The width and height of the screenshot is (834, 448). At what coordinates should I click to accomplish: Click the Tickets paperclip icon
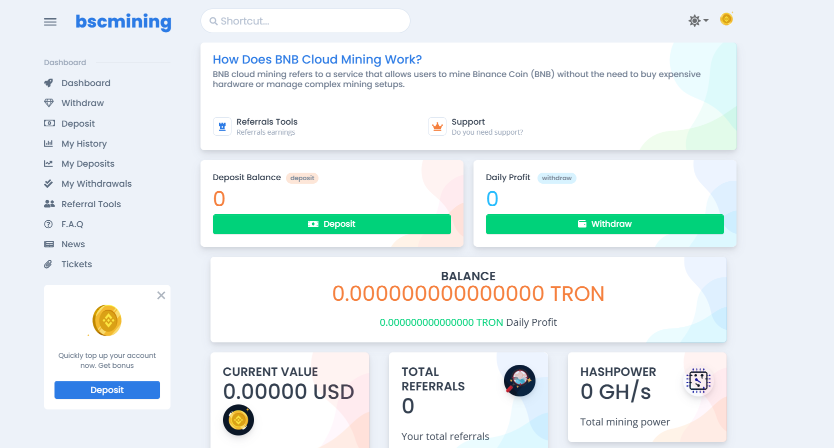[49, 264]
